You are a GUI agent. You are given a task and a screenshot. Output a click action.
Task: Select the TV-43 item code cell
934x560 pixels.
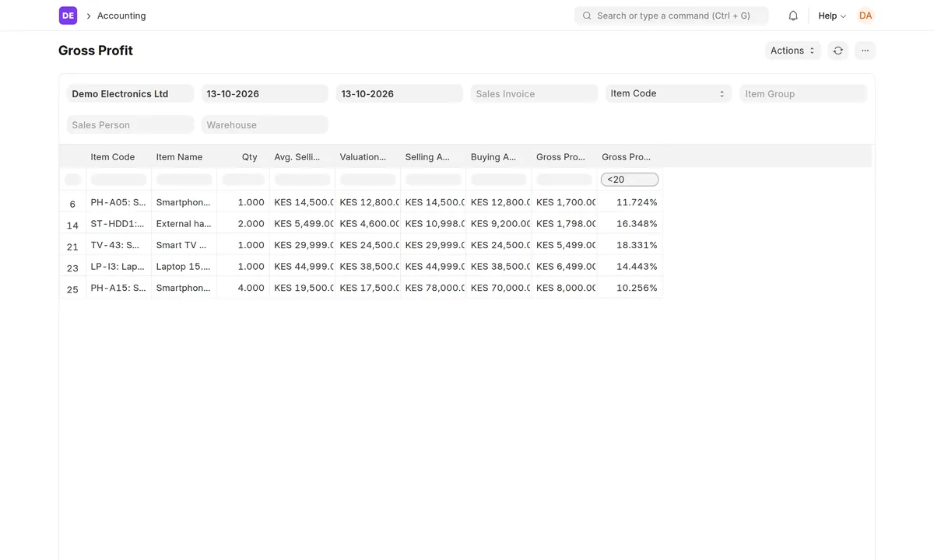118,245
